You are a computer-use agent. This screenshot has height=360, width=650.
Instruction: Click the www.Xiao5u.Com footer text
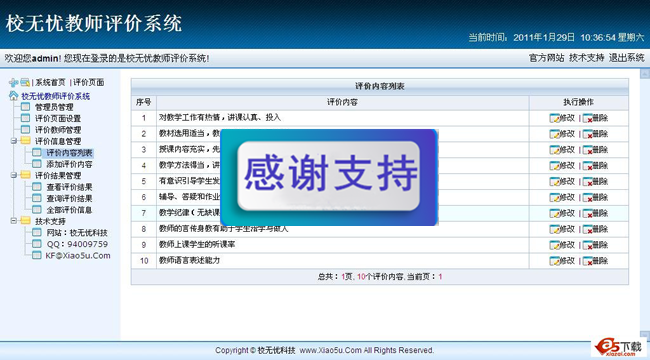click(330, 350)
